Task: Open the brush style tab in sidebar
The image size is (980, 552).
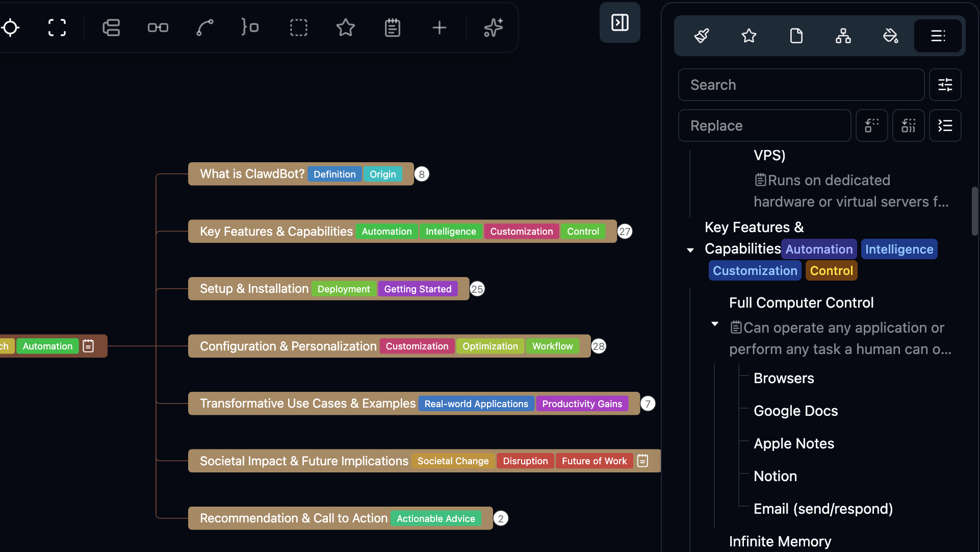Action: 702,36
